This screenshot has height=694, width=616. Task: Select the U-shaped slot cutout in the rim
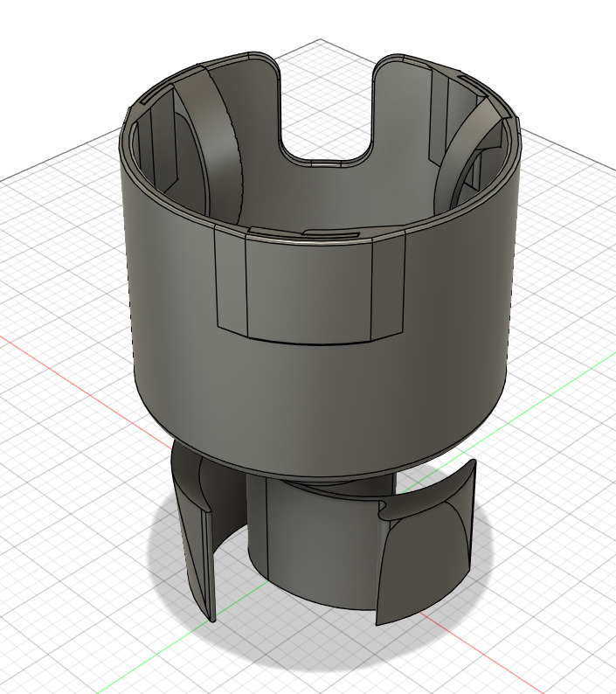pos(327,111)
